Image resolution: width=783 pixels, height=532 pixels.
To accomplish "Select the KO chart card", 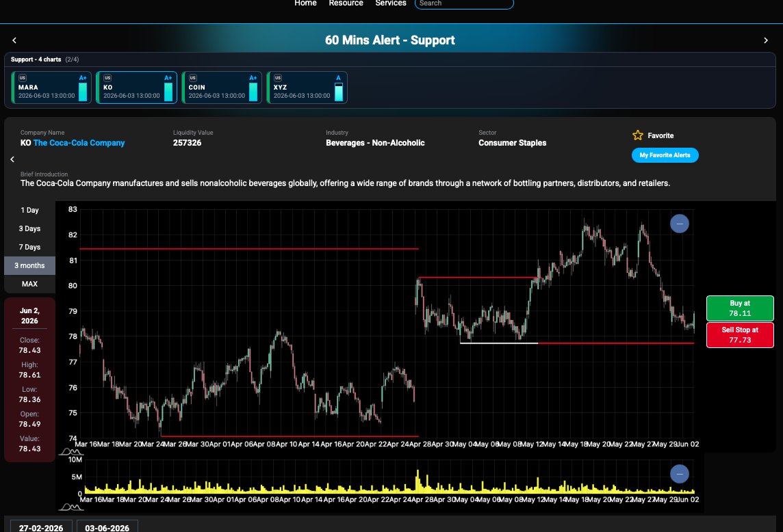I will [x=136, y=88].
